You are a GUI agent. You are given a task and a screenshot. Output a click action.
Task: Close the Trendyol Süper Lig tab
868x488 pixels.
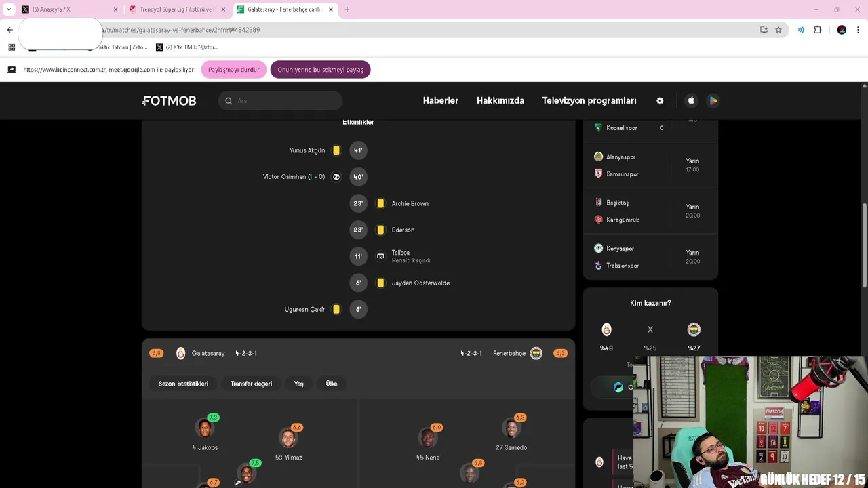tap(223, 9)
